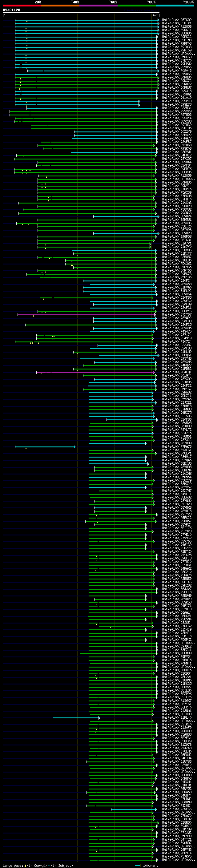Click the cyan ~100% identity legend segment

point(175,6)
